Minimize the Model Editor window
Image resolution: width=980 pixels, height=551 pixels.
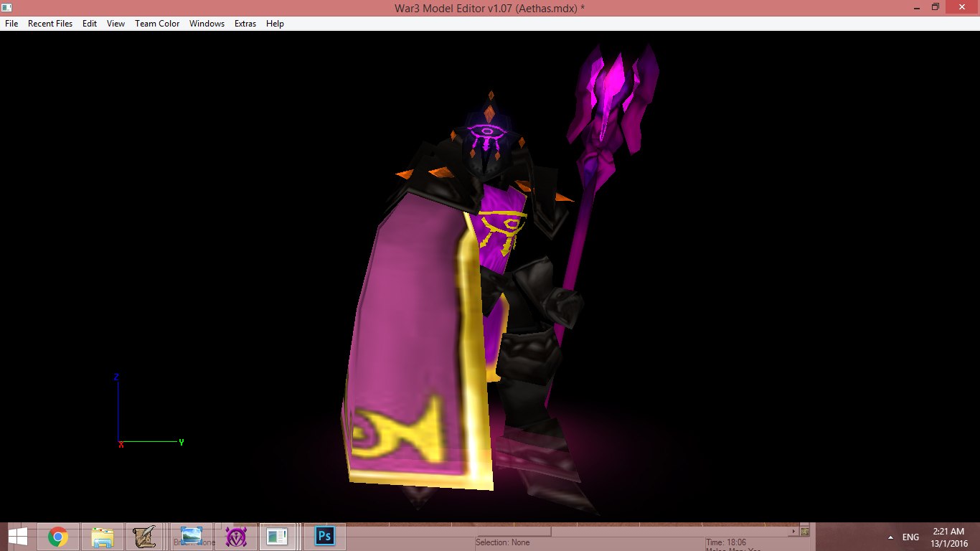pos(915,7)
